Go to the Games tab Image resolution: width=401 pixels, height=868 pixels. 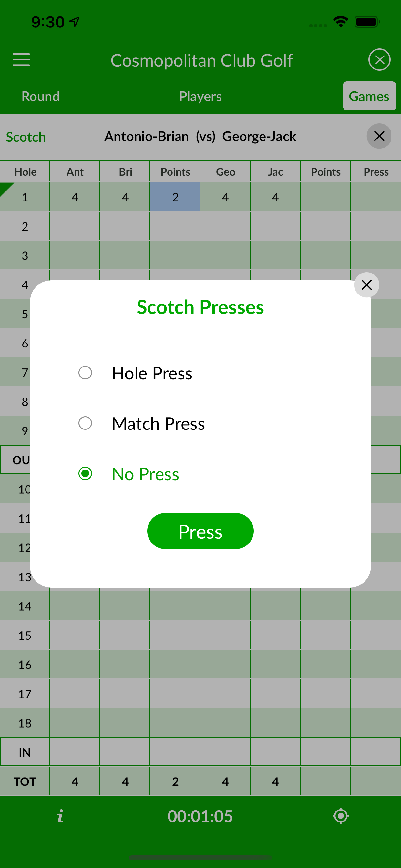(369, 96)
